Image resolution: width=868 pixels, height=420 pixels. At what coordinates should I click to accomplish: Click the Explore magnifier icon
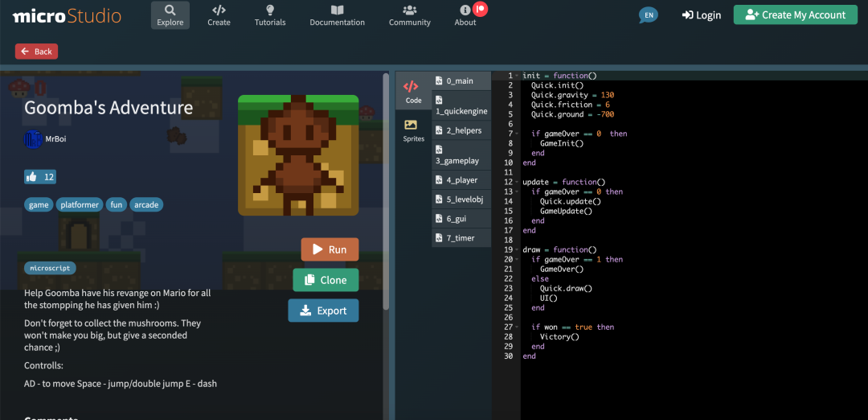click(170, 10)
